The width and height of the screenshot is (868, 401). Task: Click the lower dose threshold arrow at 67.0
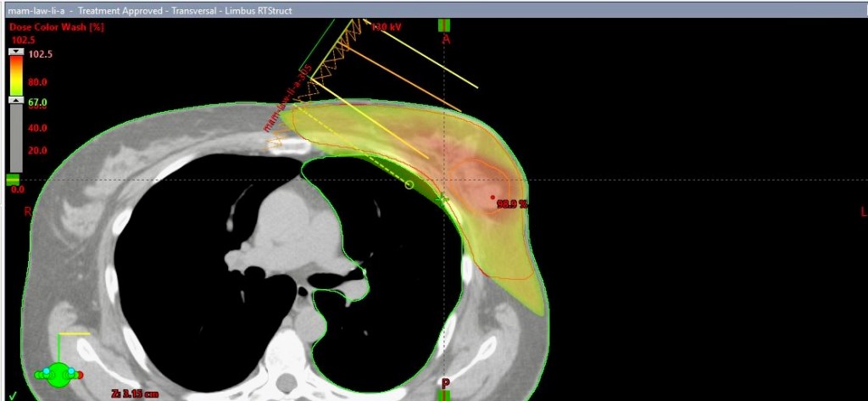point(16,102)
